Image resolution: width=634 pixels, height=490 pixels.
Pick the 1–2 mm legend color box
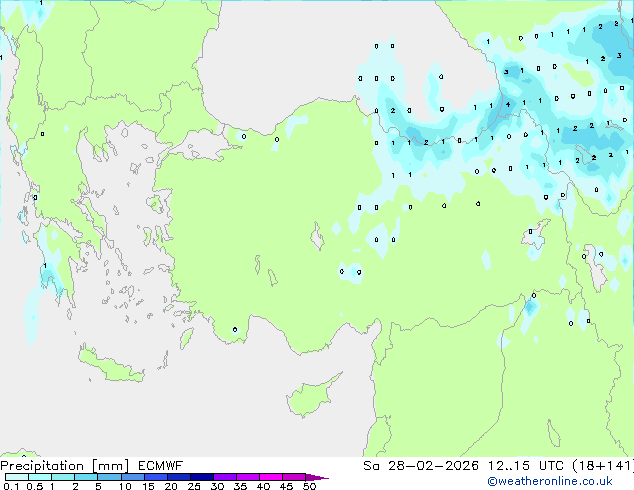63,477
